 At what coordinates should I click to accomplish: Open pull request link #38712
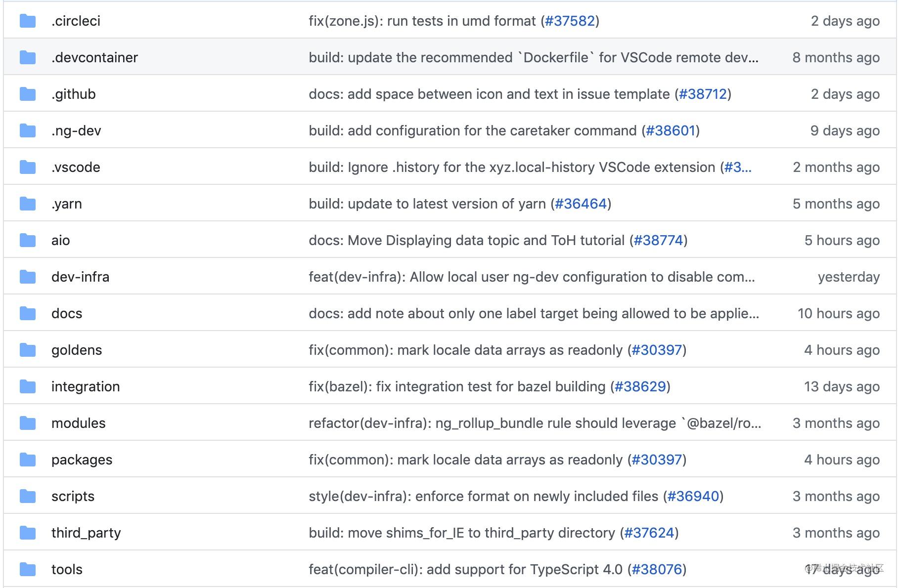coord(702,93)
